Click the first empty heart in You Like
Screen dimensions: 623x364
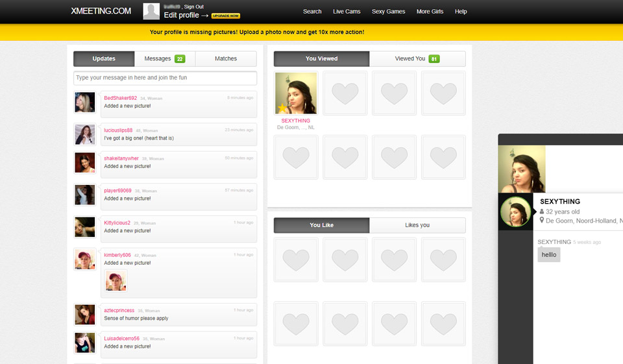tap(296, 260)
